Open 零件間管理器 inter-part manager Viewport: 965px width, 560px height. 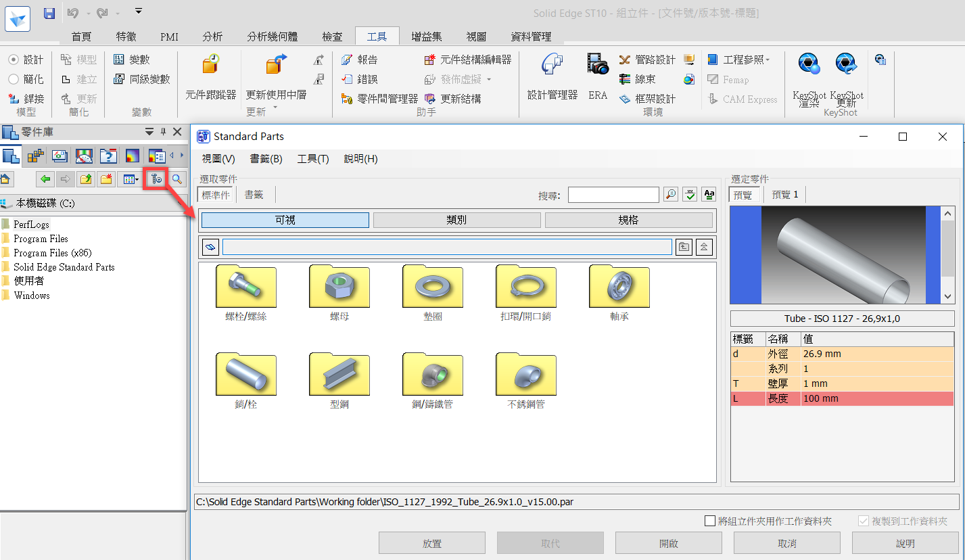click(x=379, y=99)
